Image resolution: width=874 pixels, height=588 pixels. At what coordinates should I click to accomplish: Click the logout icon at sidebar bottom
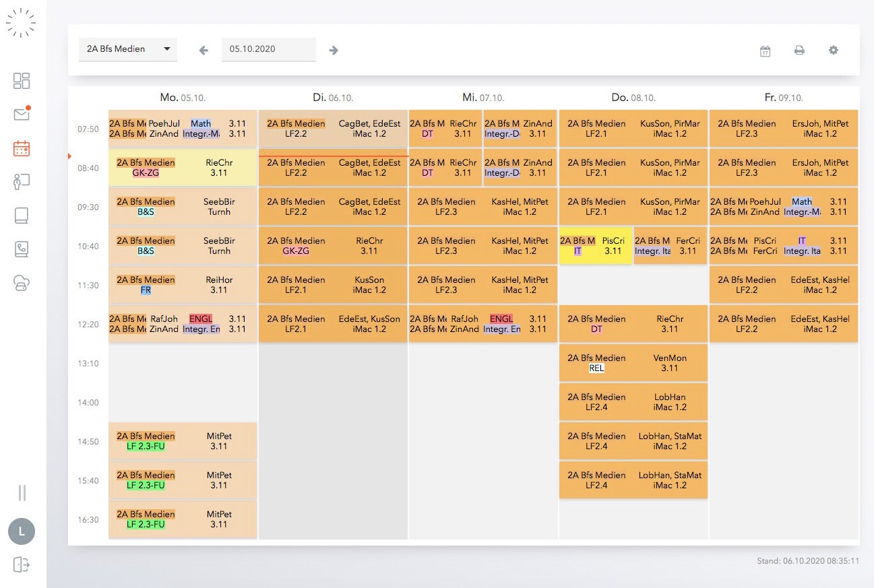point(22,564)
